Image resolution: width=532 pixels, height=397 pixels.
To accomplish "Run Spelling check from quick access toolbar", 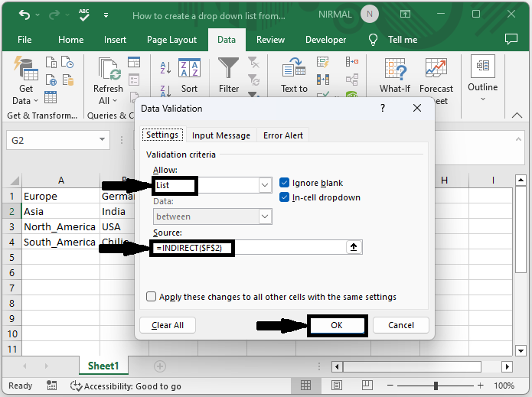I will pos(83,15).
